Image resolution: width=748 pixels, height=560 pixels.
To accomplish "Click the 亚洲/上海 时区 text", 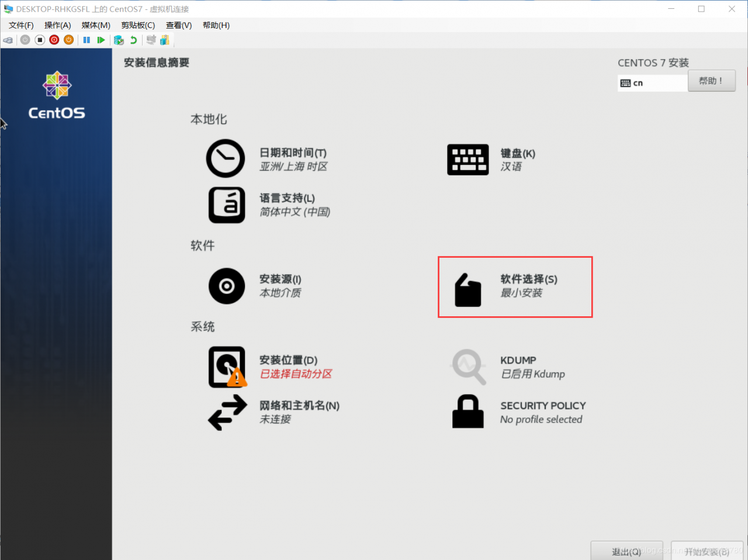I will pos(293,167).
